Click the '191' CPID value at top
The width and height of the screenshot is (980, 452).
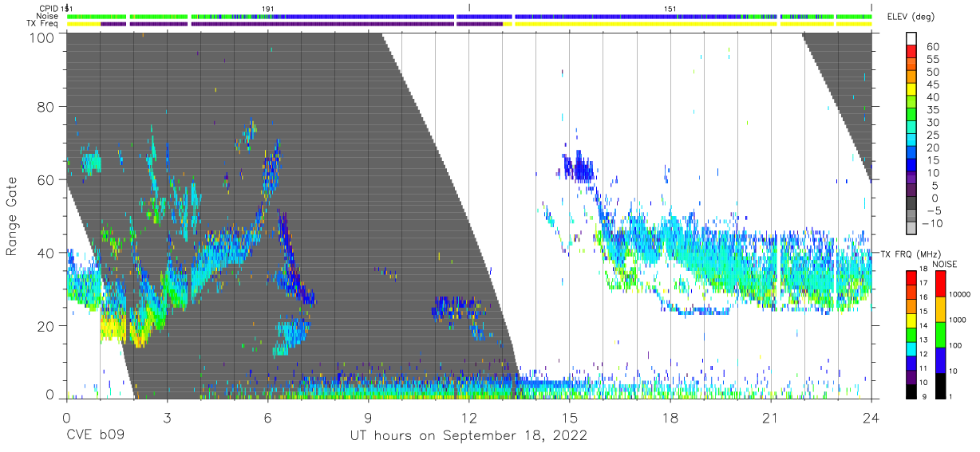(x=268, y=8)
